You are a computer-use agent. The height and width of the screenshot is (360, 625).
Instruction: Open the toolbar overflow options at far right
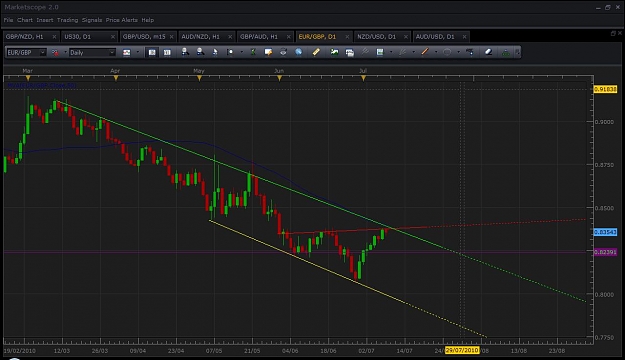(517, 52)
